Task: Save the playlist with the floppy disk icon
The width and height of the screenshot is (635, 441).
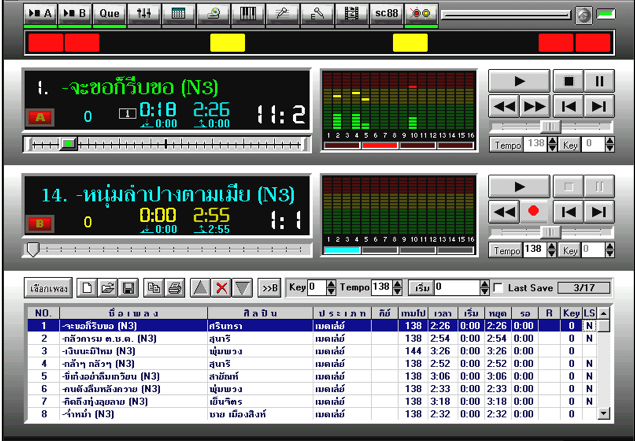Action: coord(129,288)
